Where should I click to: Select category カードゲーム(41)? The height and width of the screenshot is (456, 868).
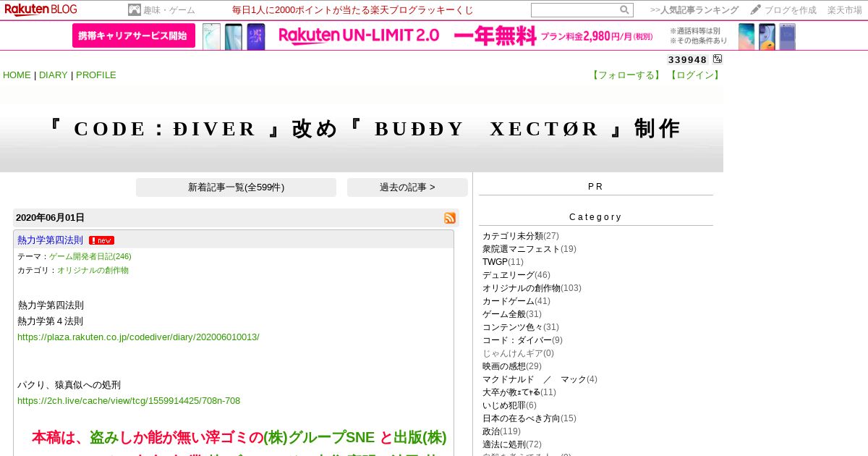[x=516, y=301]
